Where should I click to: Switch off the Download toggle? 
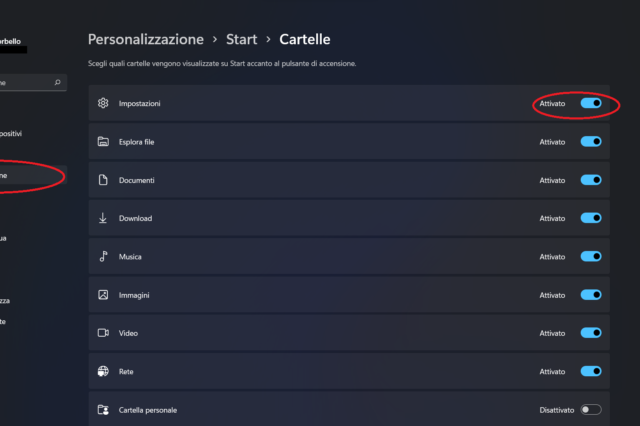pyautogui.click(x=591, y=218)
